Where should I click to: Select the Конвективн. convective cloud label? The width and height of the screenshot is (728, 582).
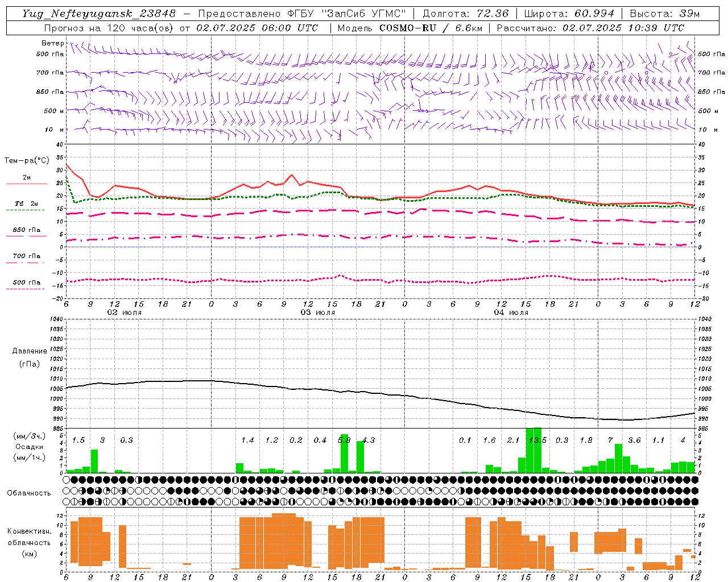(x=30, y=531)
